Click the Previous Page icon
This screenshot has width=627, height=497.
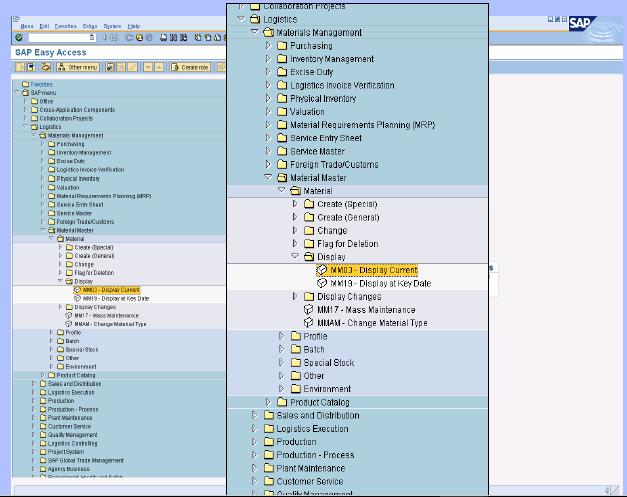click(x=208, y=38)
